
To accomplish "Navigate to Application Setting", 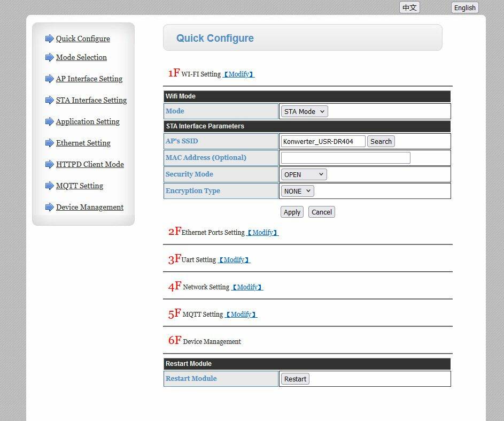I will [x=88, y=121].
